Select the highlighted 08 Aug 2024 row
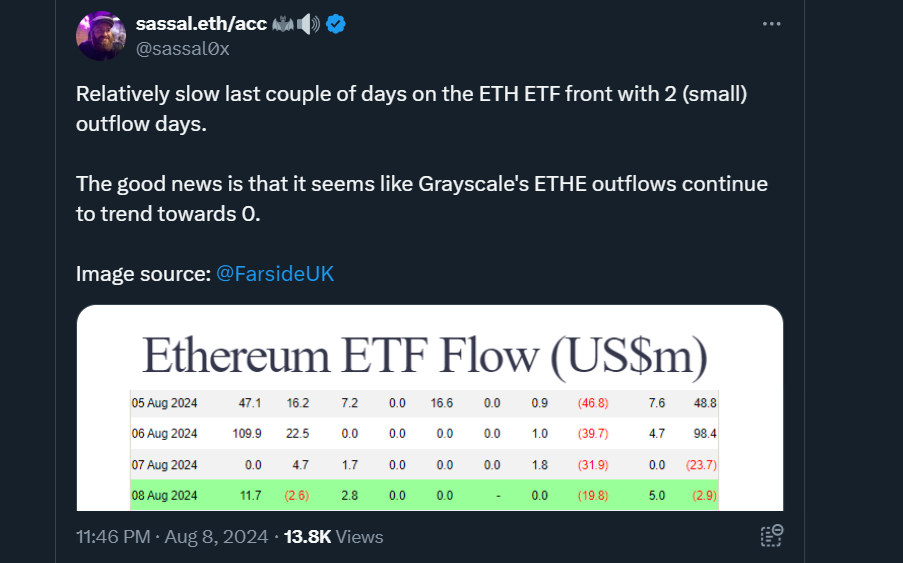The image size is (903, 563). click(x=424, y=495)
